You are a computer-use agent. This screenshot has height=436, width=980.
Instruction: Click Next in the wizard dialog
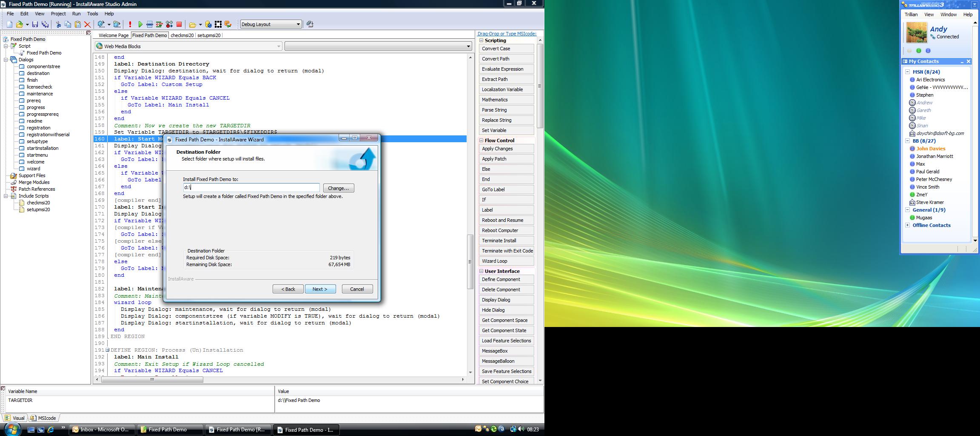(x=320, y=289)
